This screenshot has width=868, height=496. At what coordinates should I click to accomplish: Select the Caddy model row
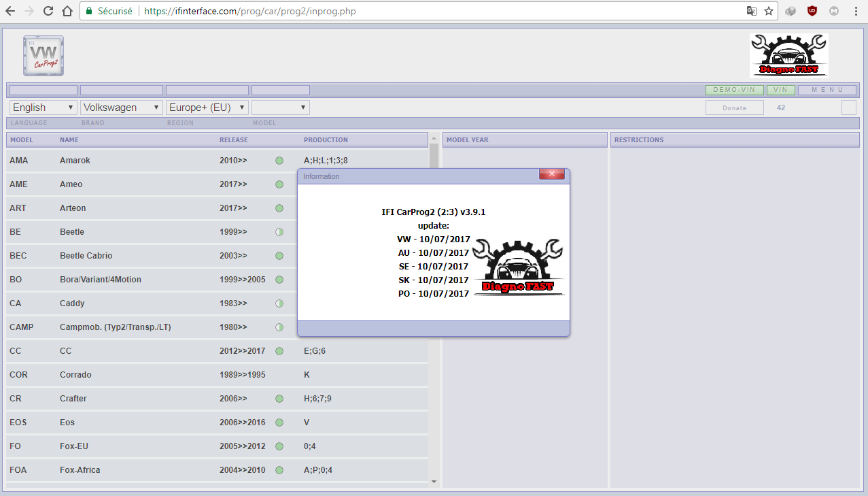[218, 303]
